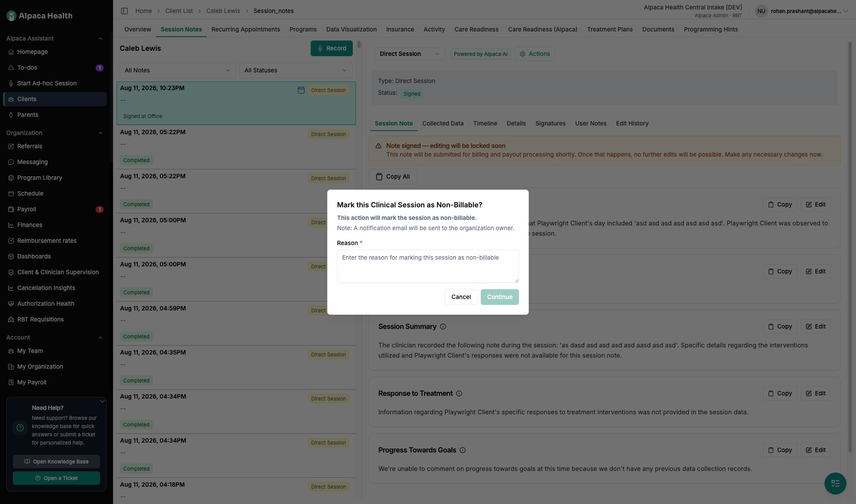Edit the Session Summary section
856x504 pixels.
point(815,327)
